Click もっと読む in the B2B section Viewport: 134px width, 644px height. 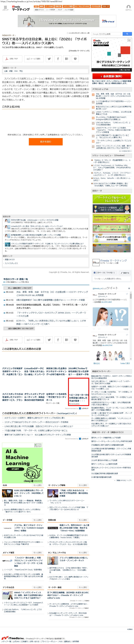pos(38,485)
